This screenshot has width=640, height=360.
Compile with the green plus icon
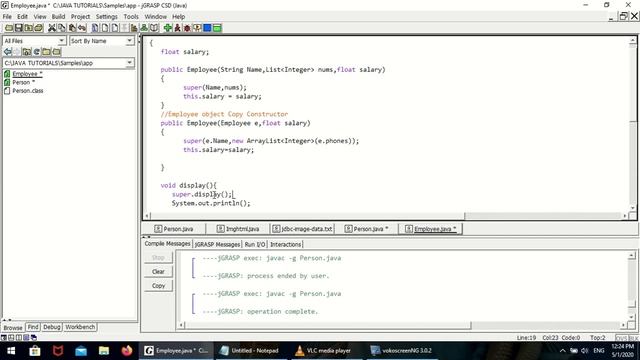coord(168,28)
